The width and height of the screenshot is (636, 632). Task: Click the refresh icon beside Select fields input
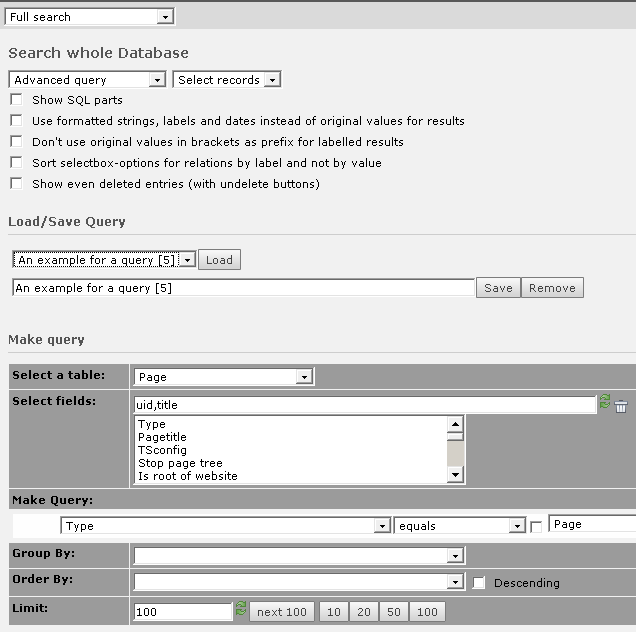(604, 402)
